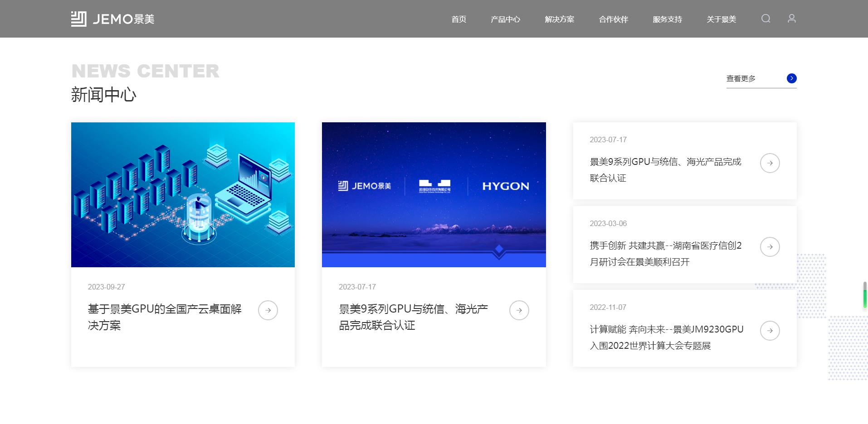
Task: Click the JEMO景美 logo in header
Action: [x=113, y=19]
